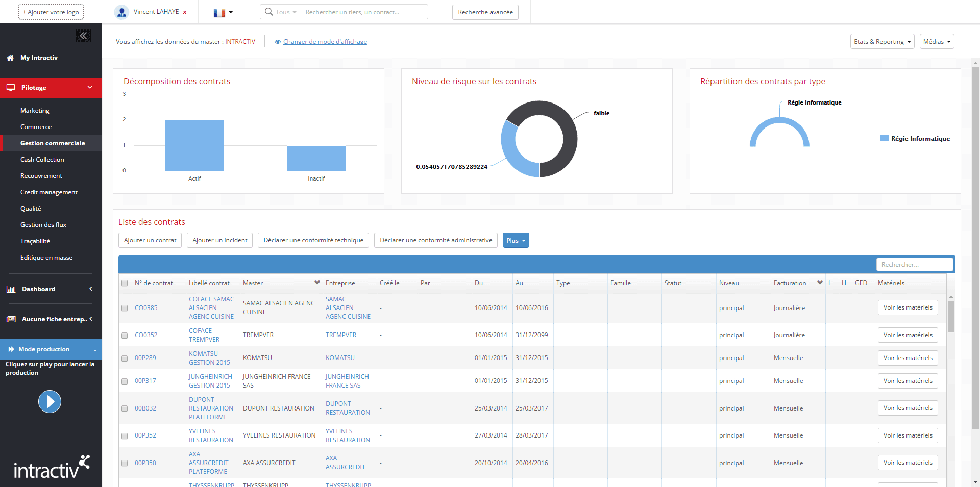The width and height of the screenshot is (980, 487).
Task: Click the user avatar icon beside Vincent LAHAYE
Action: pos(121,12)
